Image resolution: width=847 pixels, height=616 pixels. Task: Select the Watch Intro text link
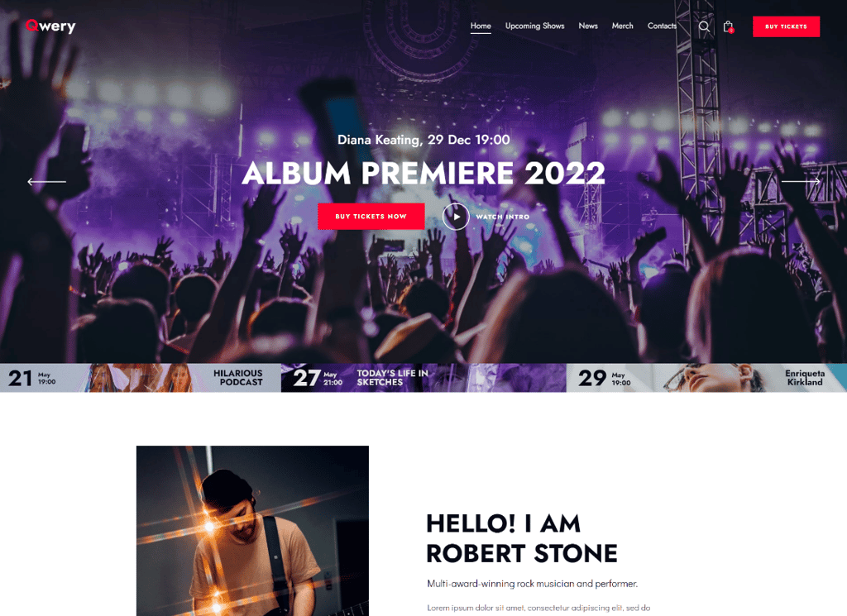click(x=502, y=217)
